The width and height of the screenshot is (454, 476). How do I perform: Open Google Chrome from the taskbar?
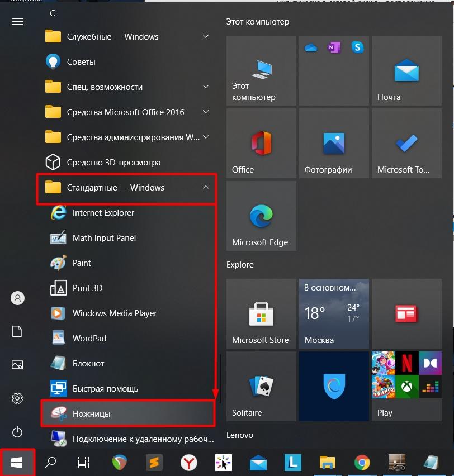362,463
